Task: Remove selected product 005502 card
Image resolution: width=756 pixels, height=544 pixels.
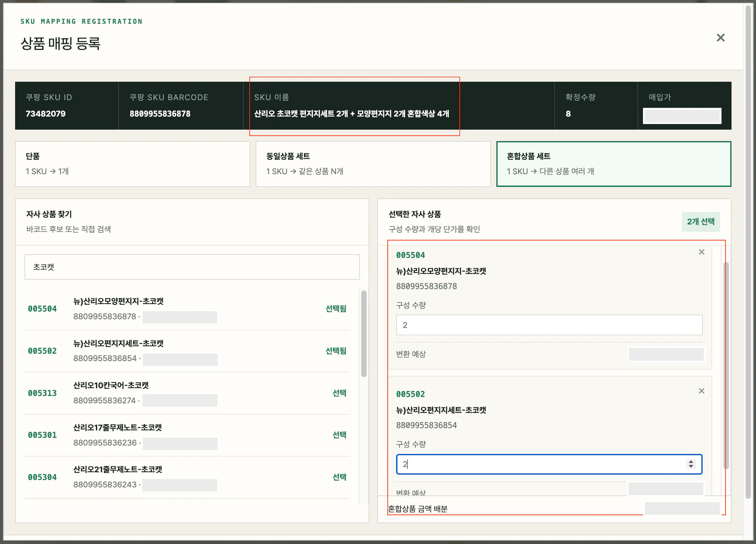Action: (x=701, y=391)
